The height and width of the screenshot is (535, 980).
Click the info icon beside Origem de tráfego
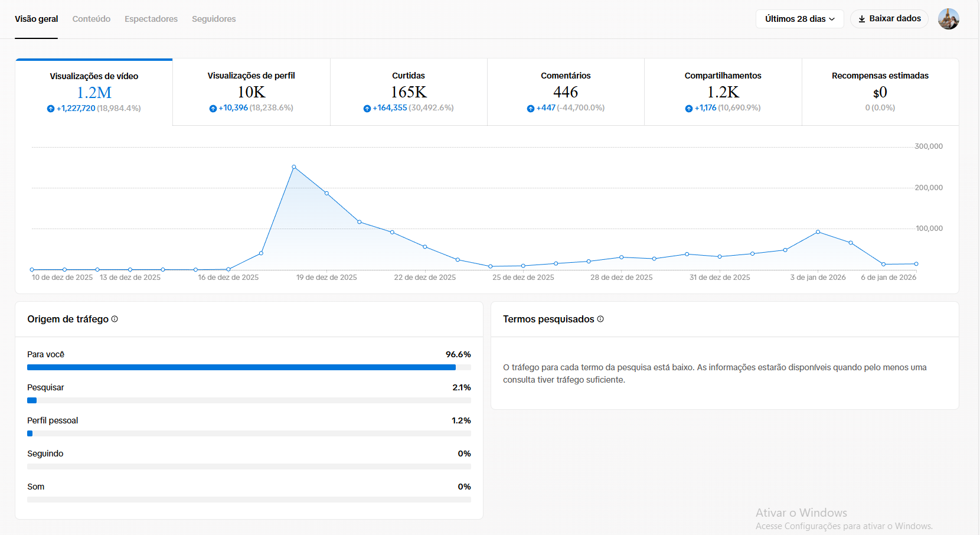click(x=115, y=319)
